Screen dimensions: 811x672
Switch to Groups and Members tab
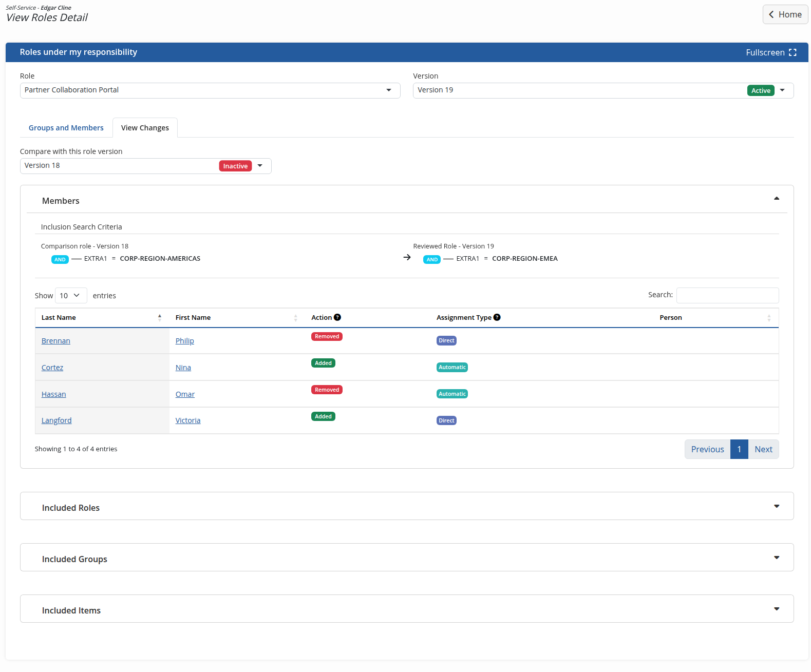pyautogui.click(x=66, y=128)
